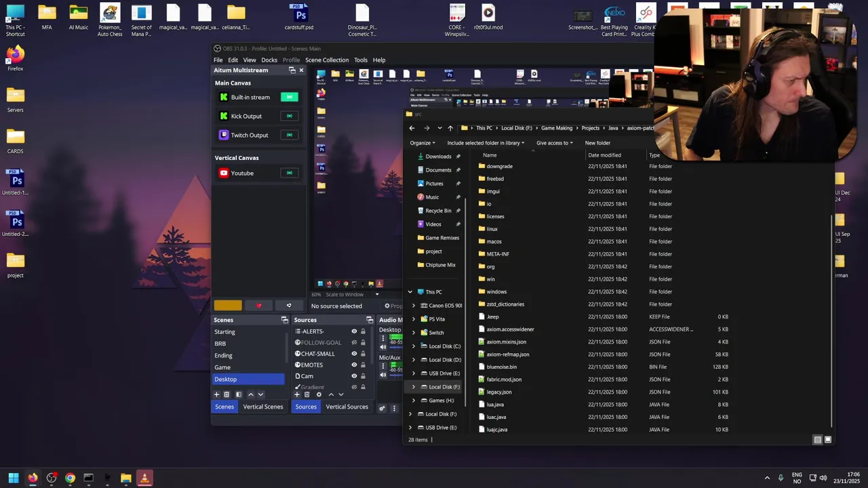Open Desktop audio options three-dot menu

coord(383,338)
